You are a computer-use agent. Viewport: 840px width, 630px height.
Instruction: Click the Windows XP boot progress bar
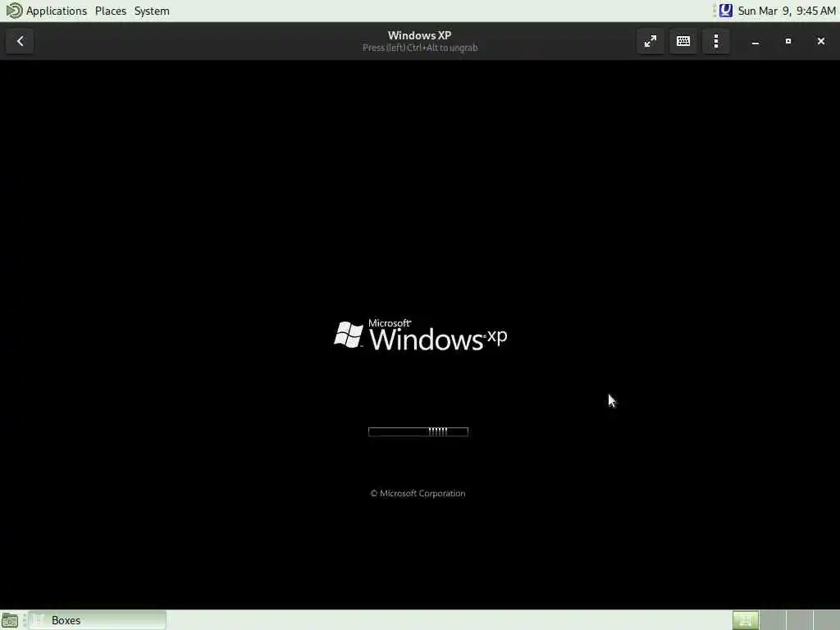(418, 431)
